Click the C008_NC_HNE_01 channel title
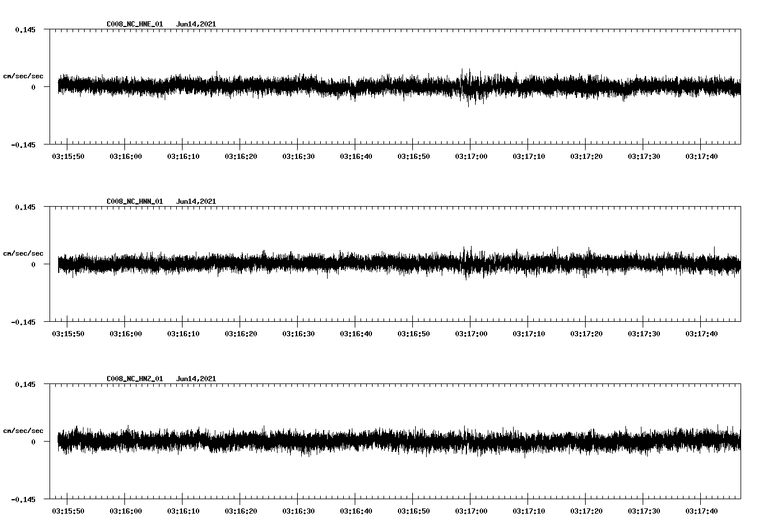This screenshot has width=782, height=532. coord(135,24)
